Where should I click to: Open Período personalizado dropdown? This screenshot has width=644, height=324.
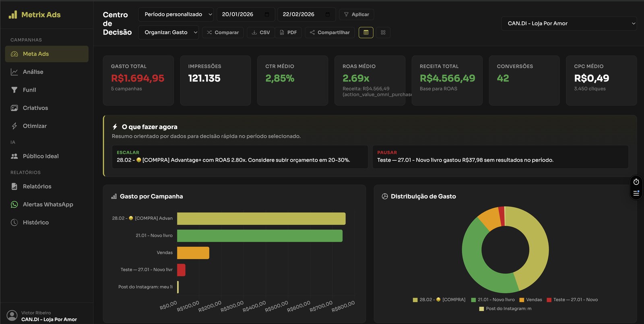pyautogui.click(x=176, y=14)
